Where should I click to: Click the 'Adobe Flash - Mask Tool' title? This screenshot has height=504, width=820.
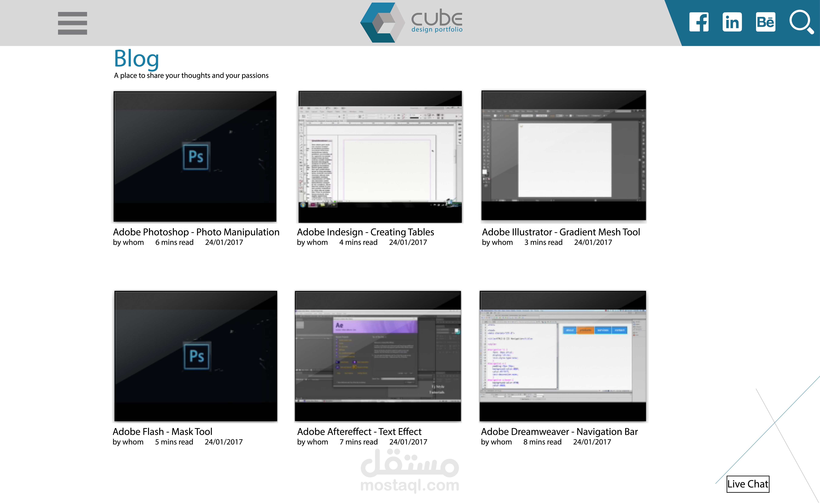pyautogui.click(x=162, y=432)
